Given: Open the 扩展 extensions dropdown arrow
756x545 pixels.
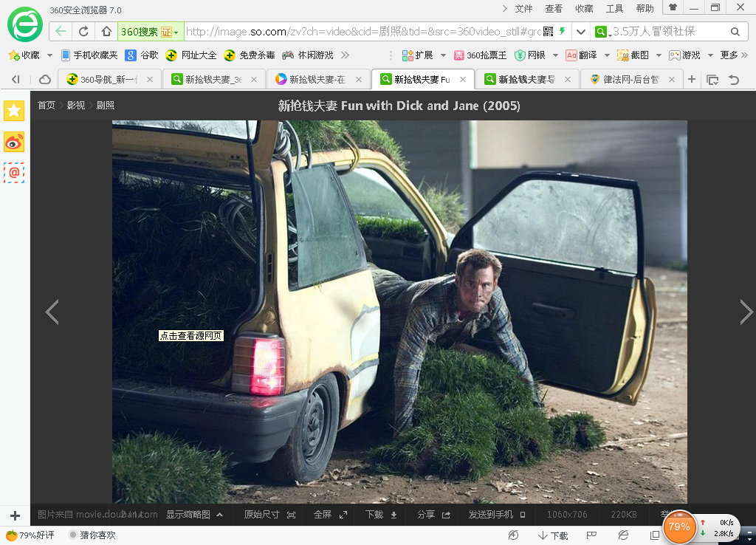Looking at the screenshot, I should point(443,55).
